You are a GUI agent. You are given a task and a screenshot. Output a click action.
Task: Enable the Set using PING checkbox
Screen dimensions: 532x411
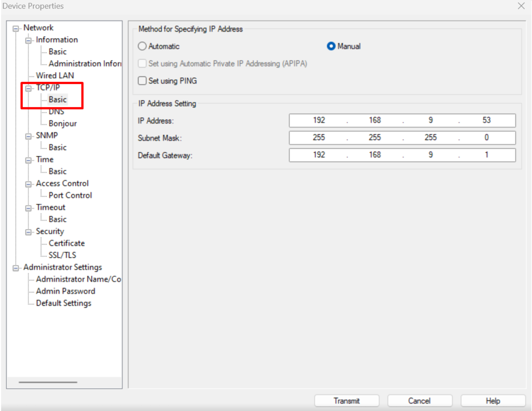pos(142,81)
